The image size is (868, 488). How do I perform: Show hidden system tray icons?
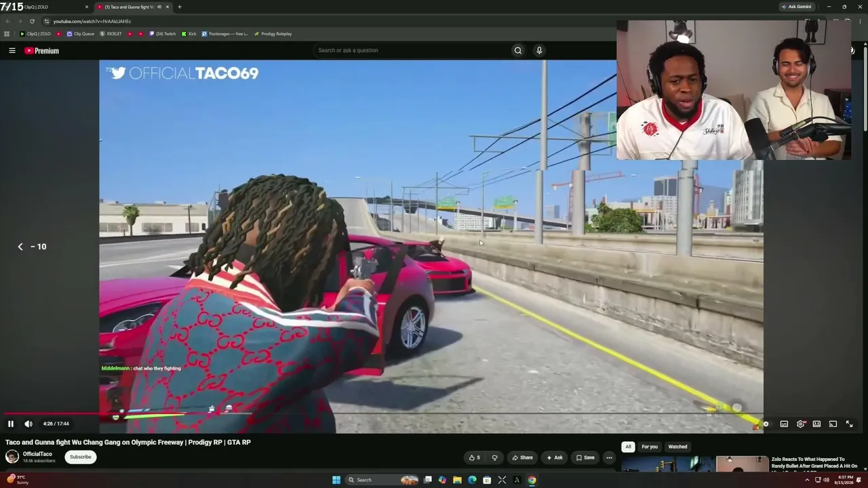tap(806, 480)
